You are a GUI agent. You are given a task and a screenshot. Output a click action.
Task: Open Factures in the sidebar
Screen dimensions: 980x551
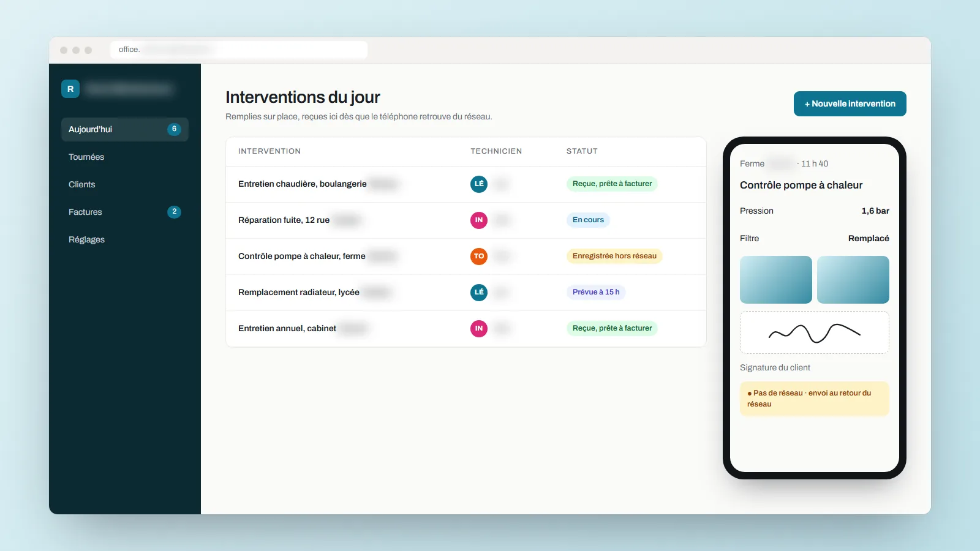pyautogui.click(x=125, y=212)
